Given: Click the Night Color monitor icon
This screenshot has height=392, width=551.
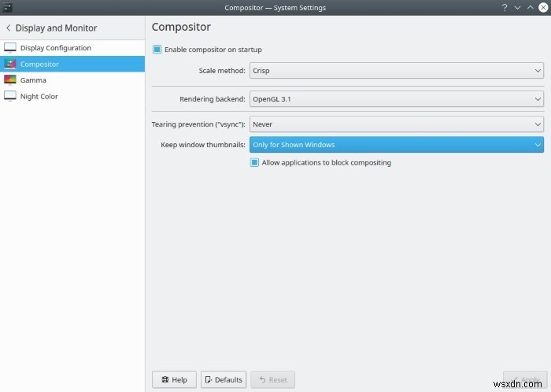Looking at the screenshot, I should coord(9,96).
